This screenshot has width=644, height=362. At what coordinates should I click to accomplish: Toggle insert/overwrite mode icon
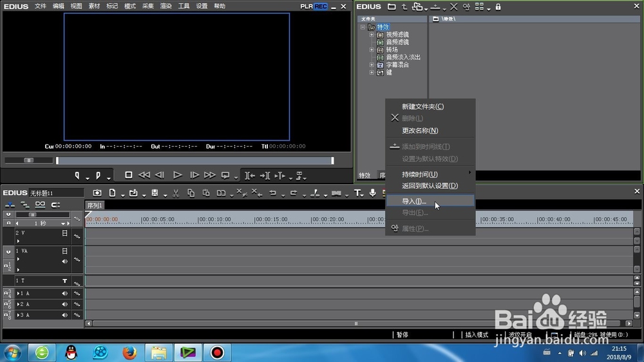[10, 205]
